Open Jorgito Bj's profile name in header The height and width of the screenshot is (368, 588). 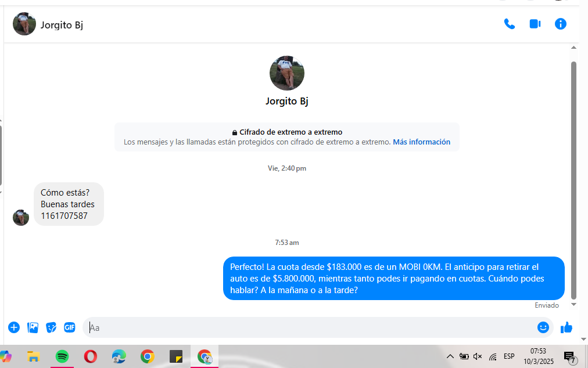click(x=62, y=25)
